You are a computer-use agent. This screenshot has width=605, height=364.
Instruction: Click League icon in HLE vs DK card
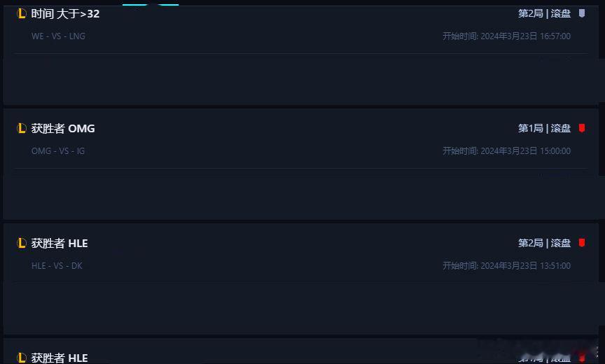point(22,244)
